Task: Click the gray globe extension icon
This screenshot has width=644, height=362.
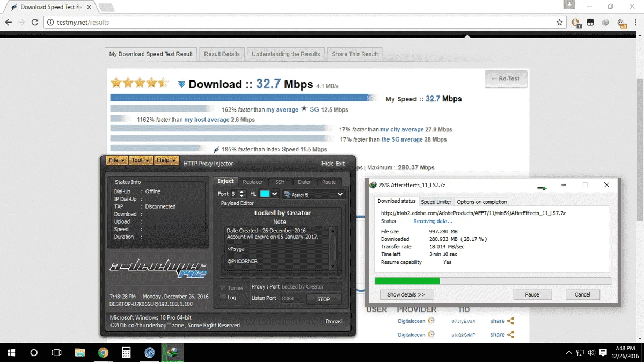Action: 605,23
